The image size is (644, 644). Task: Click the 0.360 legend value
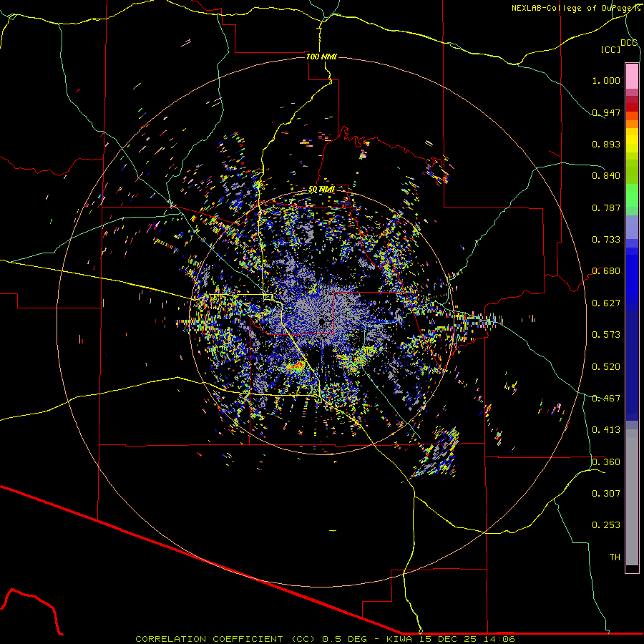click(606, 462)
